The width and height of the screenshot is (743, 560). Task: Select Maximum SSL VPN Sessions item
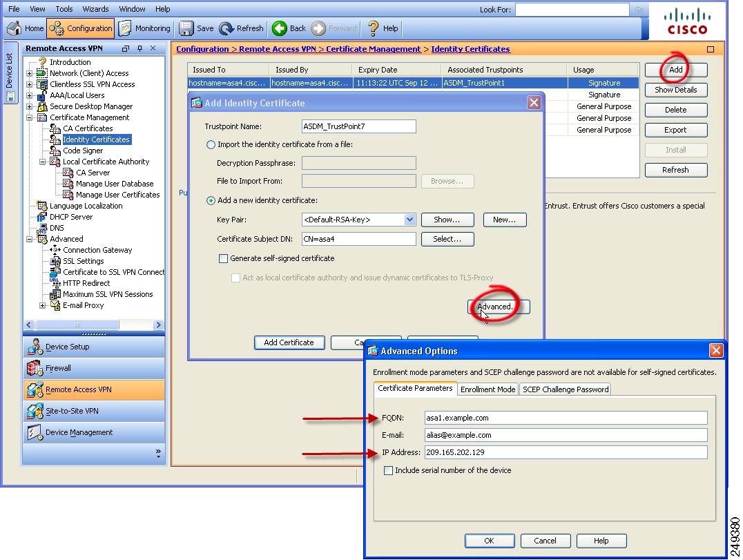tap(108, 294)
